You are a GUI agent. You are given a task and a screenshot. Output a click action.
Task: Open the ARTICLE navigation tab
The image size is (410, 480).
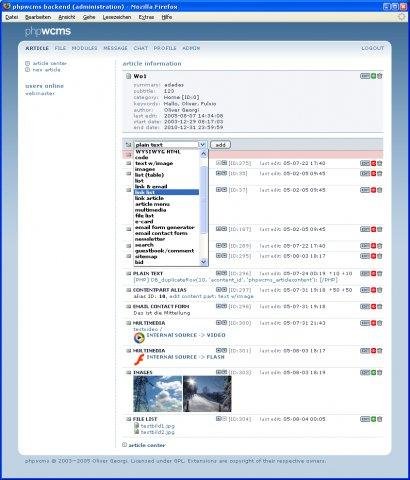pyautogui.click(x=37, y=48)
